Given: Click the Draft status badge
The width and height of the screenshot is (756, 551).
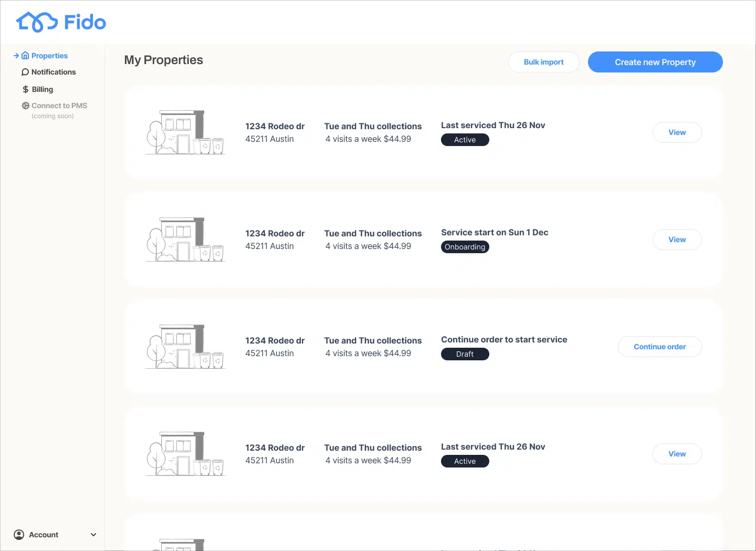Looking at the screenshot, I should click(465, 354).
